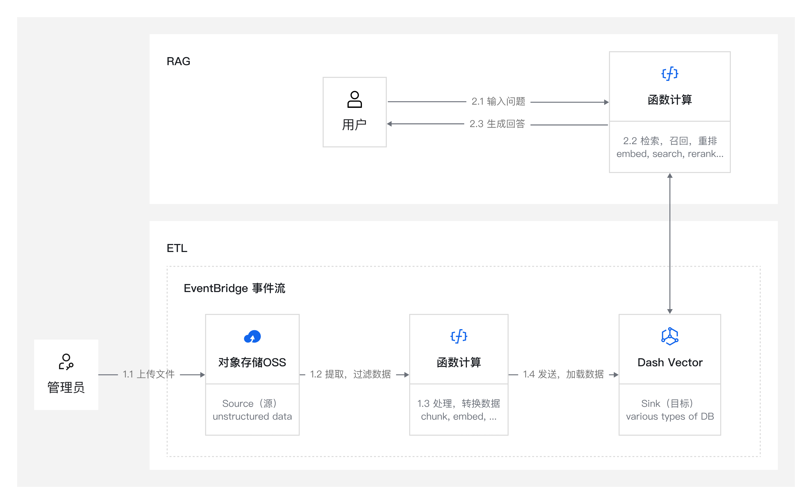
Task: Click the 1.4 发送，加载数据 label
Action: pos(563,374)
